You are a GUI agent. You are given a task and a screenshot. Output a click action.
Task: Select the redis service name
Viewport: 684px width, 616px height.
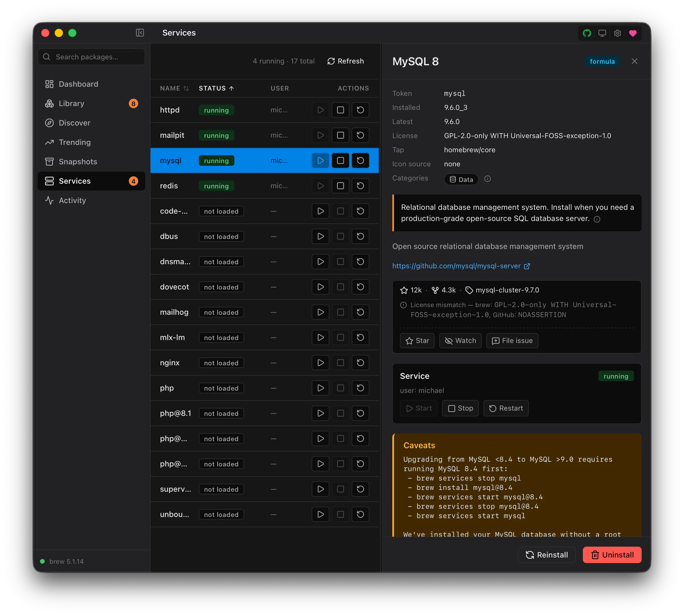tap(169, 186)
